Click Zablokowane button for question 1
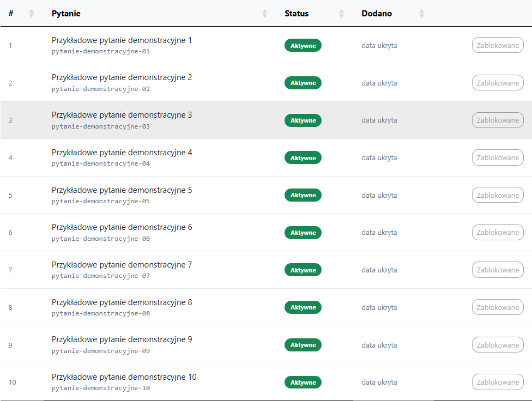Viewport: 532px width, 401px height. (x=498, y=45)
